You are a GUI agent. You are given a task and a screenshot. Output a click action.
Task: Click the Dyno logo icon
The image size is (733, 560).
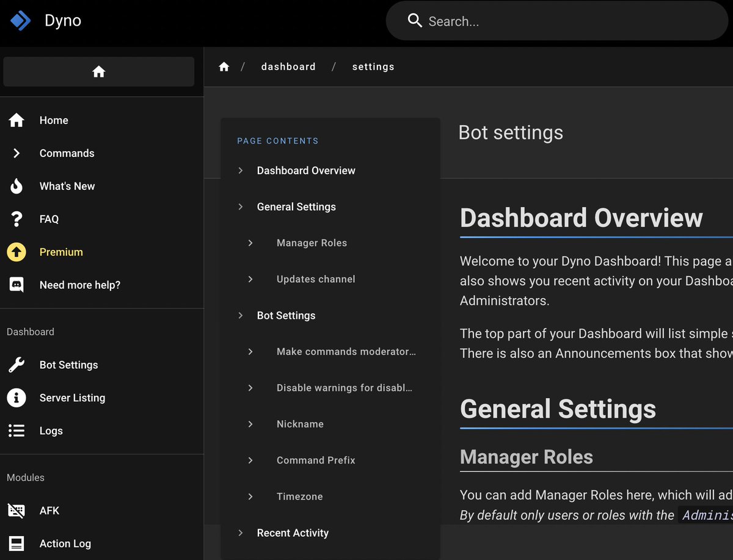pyautogui.click(x=20, y=20)
